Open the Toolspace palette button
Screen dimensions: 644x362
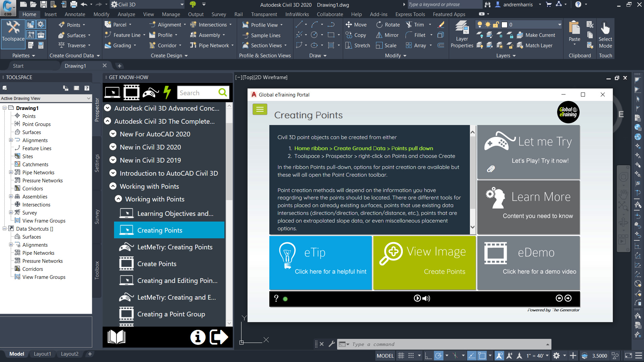pyautogui.click(x=13, y=33)
